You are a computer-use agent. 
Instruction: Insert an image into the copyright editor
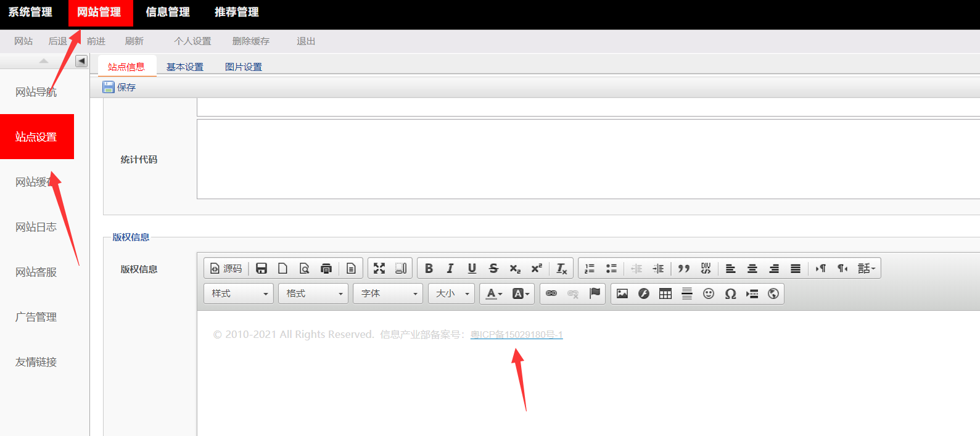point(622,294)
